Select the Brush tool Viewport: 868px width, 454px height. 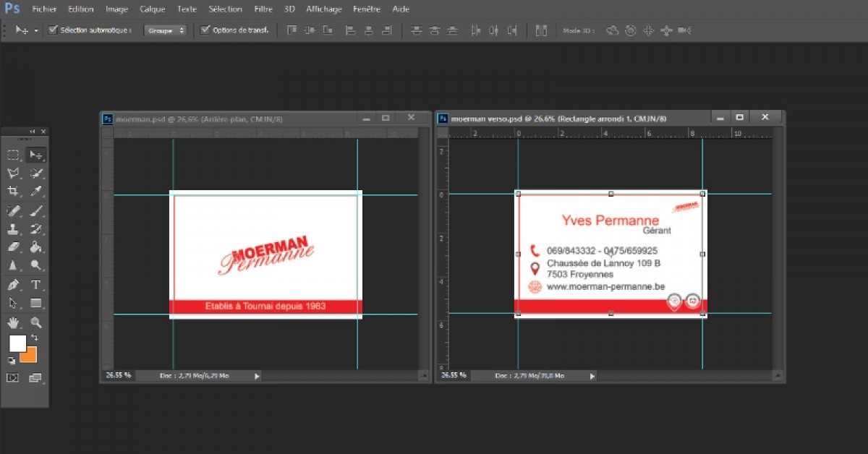[35, 210]
